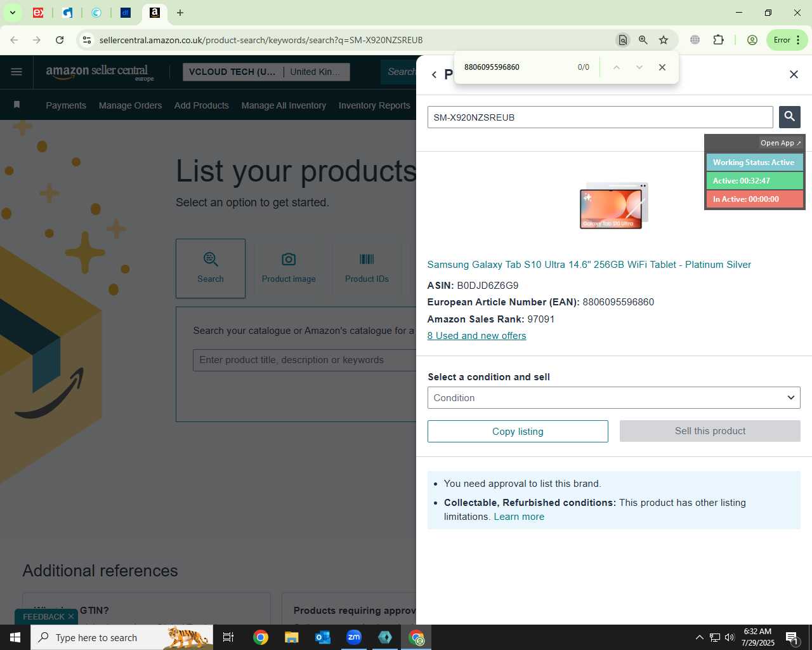This screenshot has width=812, height=650.
Task: Click the magnifier search button beside SM-X920NZSREUB
Action: tap(789, 117)
